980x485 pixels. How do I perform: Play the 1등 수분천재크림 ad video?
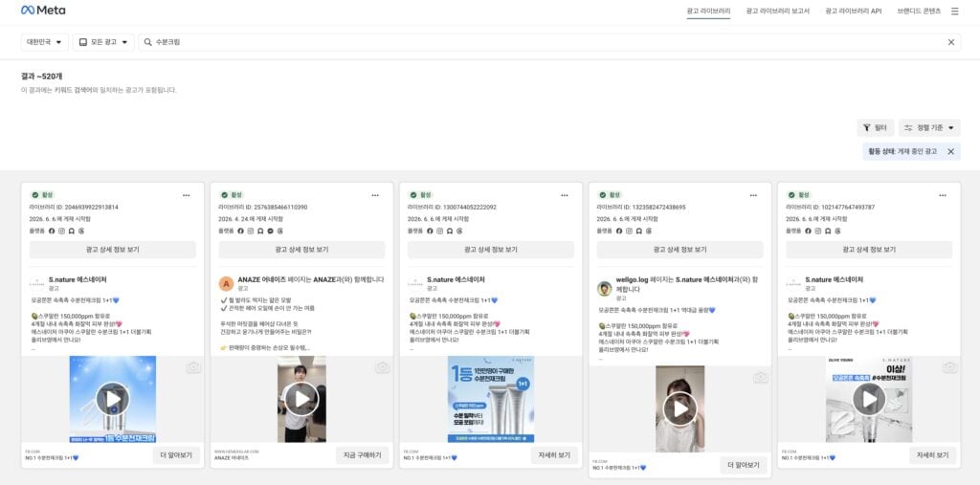coord(491,399)
